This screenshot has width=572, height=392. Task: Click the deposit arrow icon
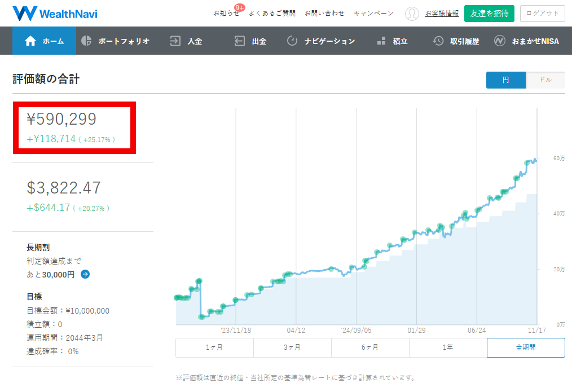pos(175,41)
